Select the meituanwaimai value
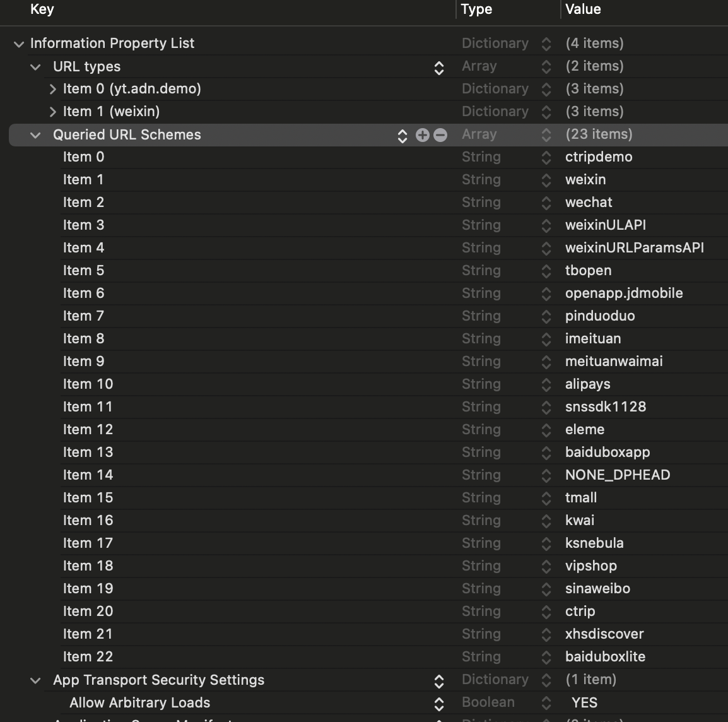 pos(614,362)
